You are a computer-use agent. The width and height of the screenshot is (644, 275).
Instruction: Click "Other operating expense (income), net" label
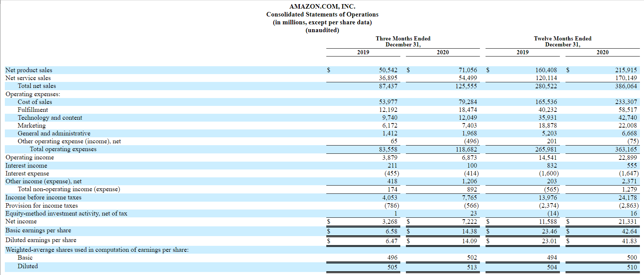69,141
